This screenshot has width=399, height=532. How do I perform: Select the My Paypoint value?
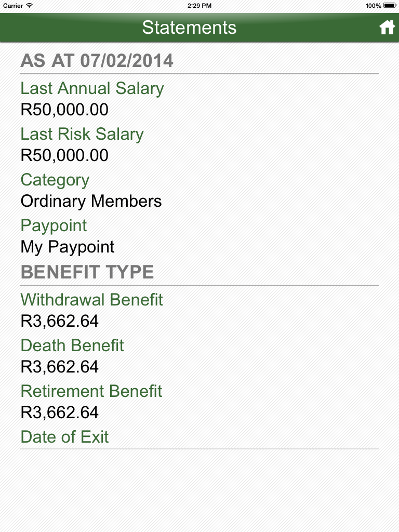tap(68, 247)
